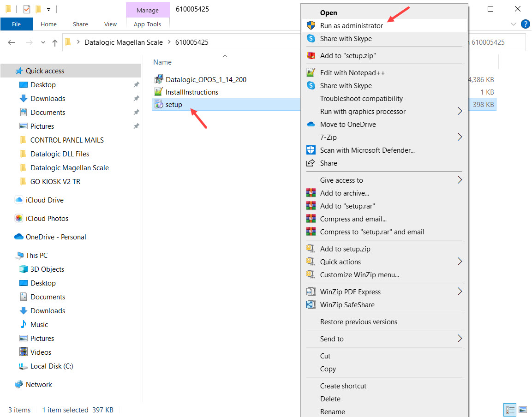532x417 pixels.
Task: Click the Edit with Notepad++ icon
Action: pos(311,72)
